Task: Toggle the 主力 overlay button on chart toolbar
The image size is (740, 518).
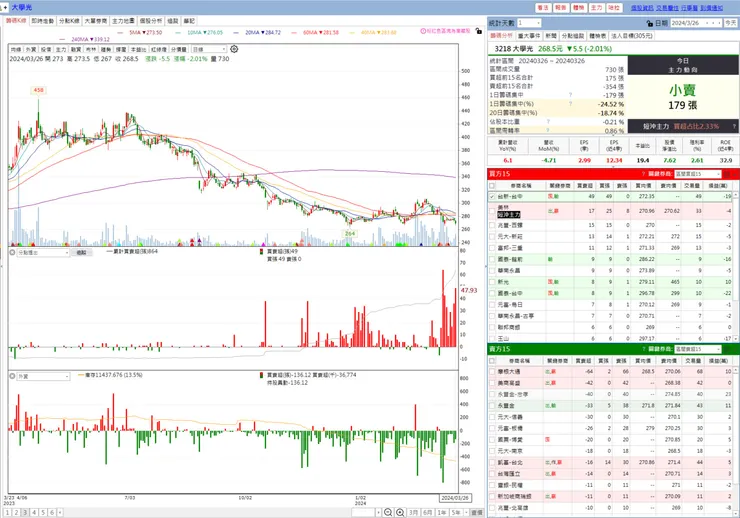Action: click(x=61, y=49)
